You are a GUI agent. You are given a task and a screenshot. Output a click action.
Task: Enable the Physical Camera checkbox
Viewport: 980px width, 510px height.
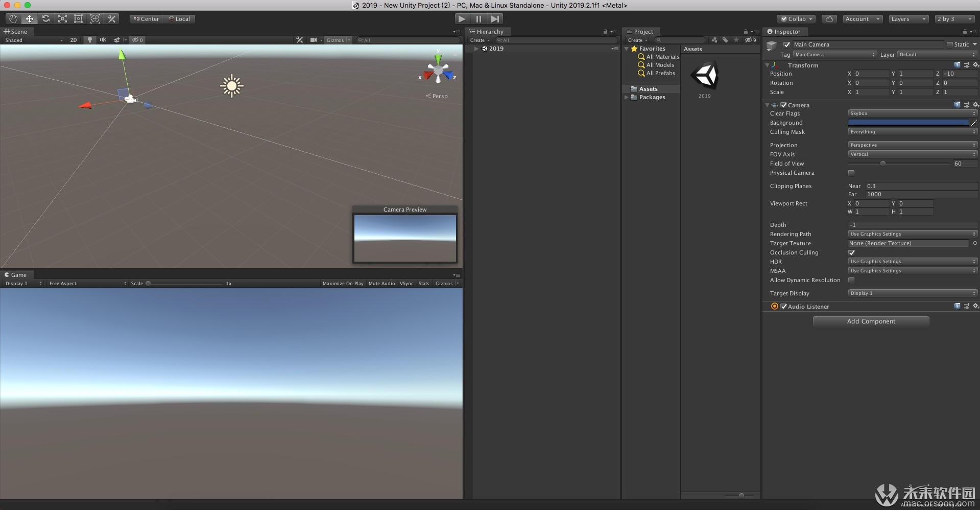851,173
